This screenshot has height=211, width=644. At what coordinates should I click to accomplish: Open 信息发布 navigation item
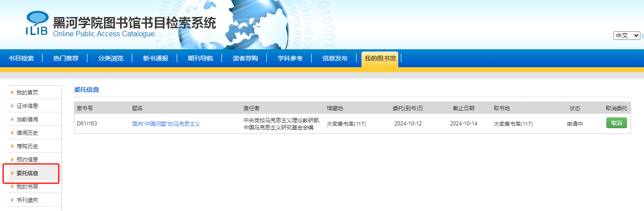335,59
